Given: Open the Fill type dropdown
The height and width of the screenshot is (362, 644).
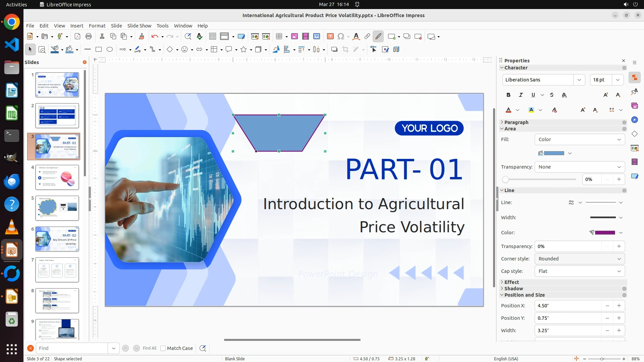Looking at the screenshot, I should point(579,139).
